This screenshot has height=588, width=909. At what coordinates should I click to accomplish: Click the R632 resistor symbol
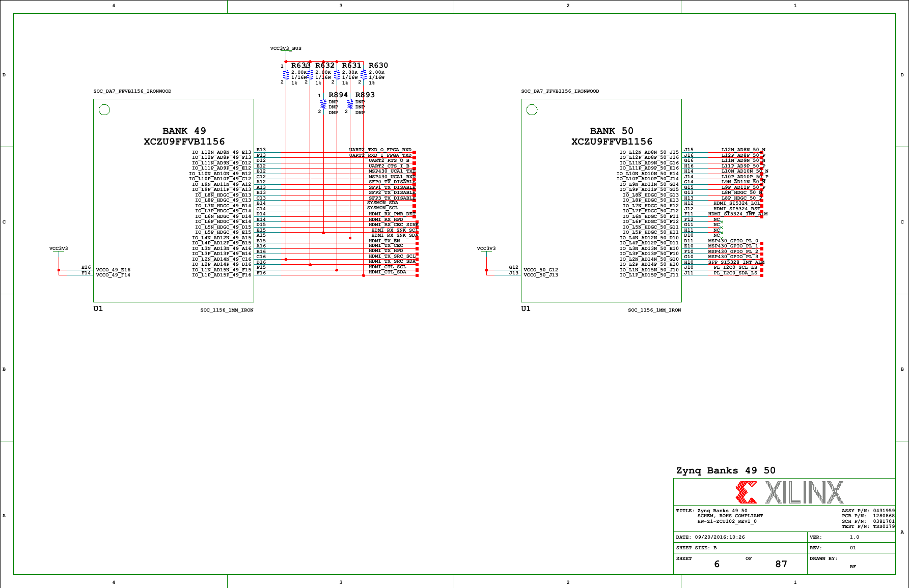[x=310, y=74]
